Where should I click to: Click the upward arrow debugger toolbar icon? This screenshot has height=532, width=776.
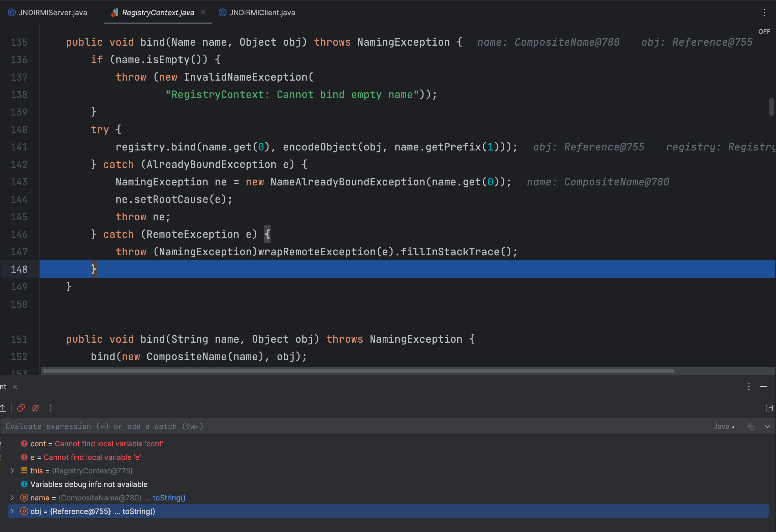tap(3, 408)
